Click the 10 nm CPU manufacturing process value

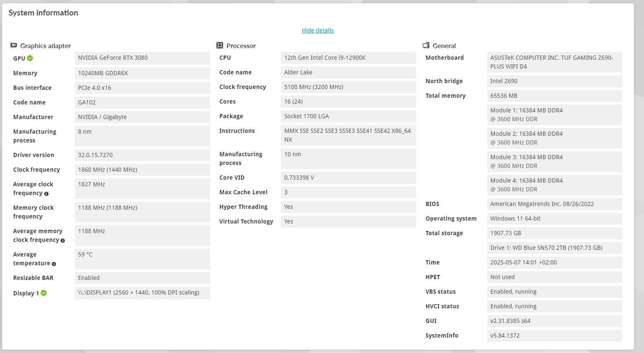(x=348, y=158)
